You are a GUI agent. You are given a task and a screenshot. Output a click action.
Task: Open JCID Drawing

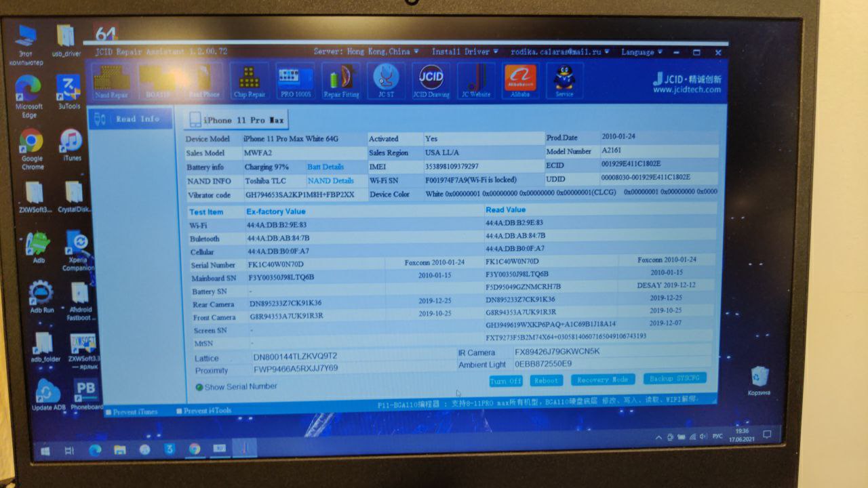(x=431, y=82)
